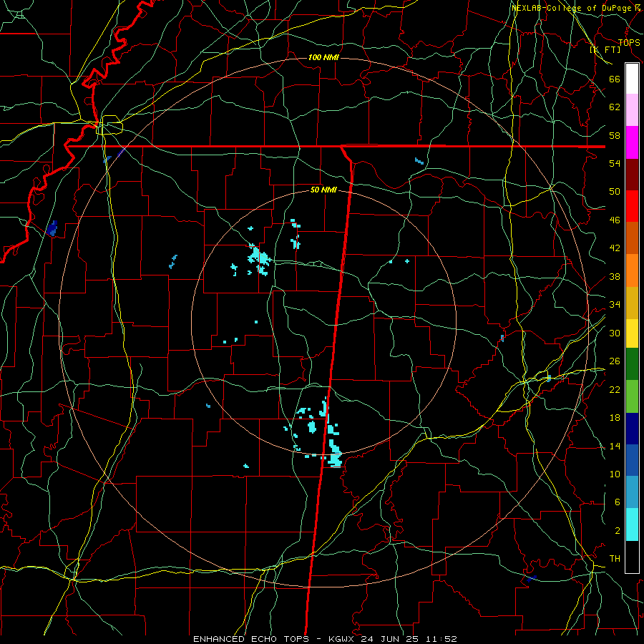Select the medium blue legend swatch

[x=632, y=460]
